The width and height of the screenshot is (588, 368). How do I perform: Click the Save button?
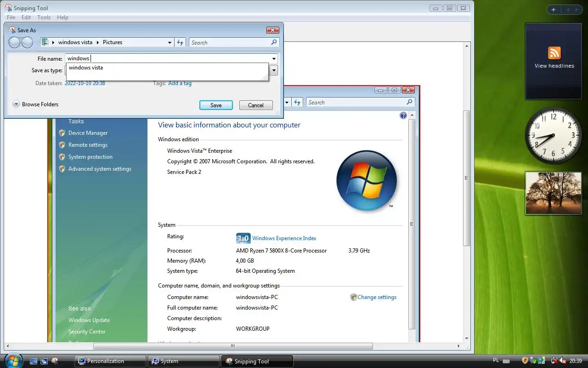coord(216,105)
